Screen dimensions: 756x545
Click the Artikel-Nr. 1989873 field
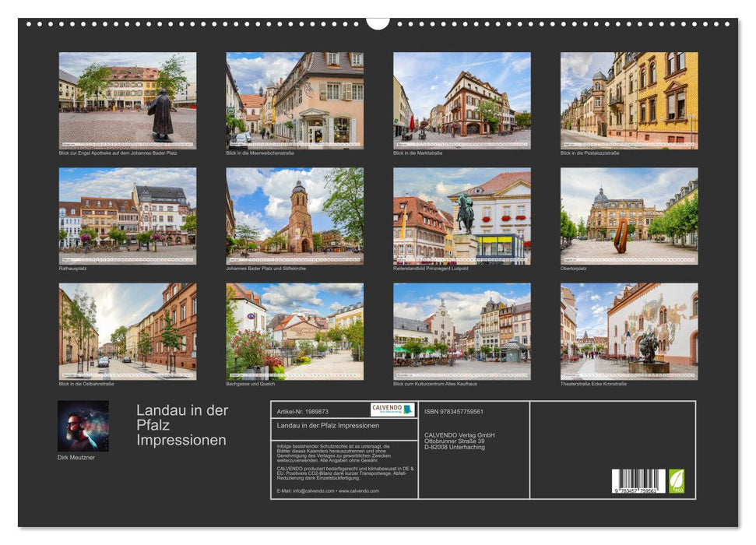pos(302,411)
